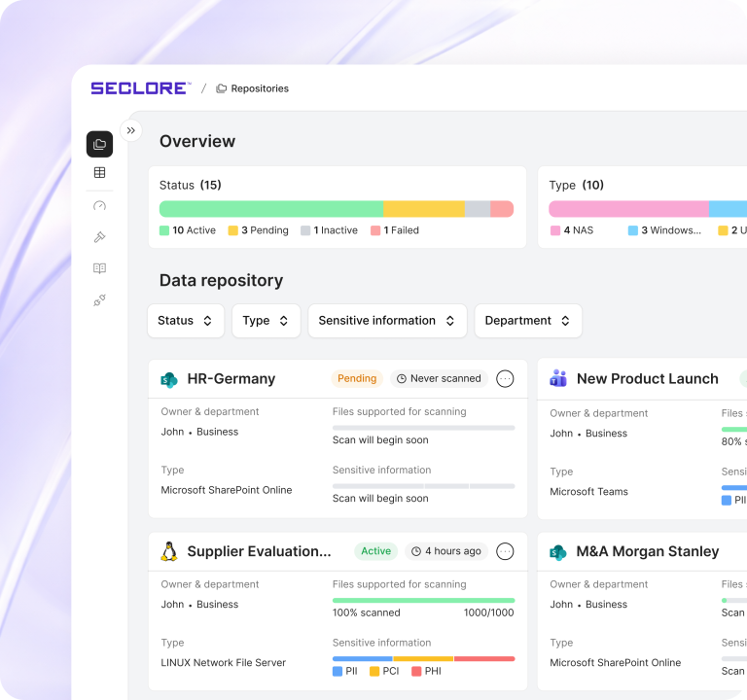Viewport: 747px width, 700px height.
Task: Open more options for Supplier Evaluation
Action: [x=505, y=551]
